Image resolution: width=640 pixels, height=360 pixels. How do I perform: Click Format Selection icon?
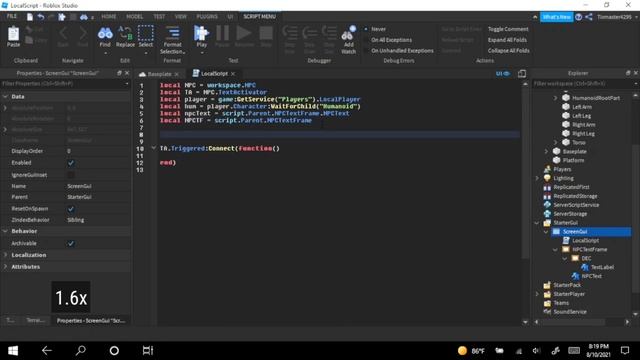click(x=173, y=33)
